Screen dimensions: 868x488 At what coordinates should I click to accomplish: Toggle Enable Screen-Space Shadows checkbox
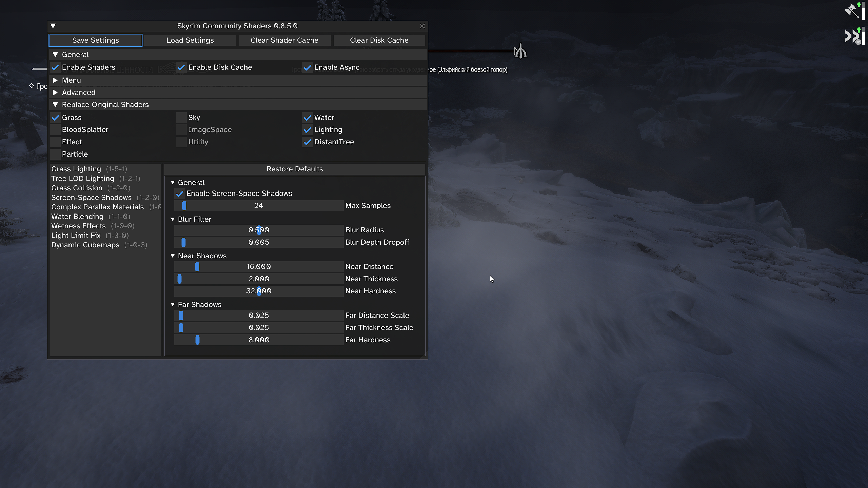[180, 194]
